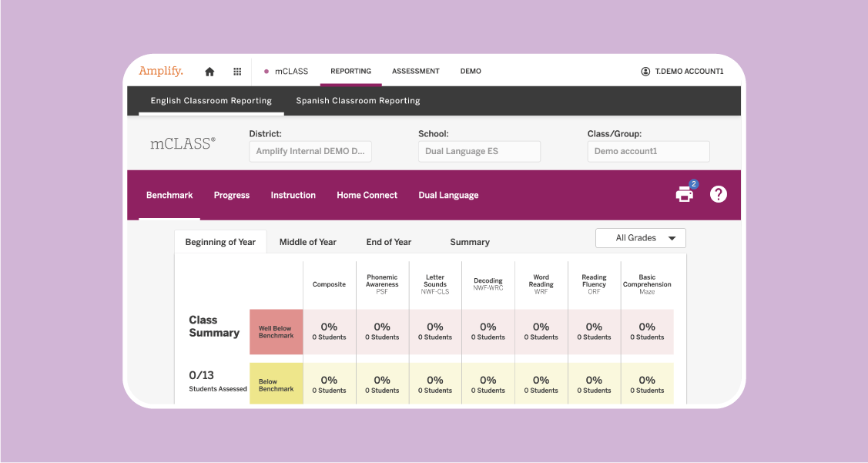The image size is (868, 463).
Task: Open the DEMO tab
Action: [471, 72]
